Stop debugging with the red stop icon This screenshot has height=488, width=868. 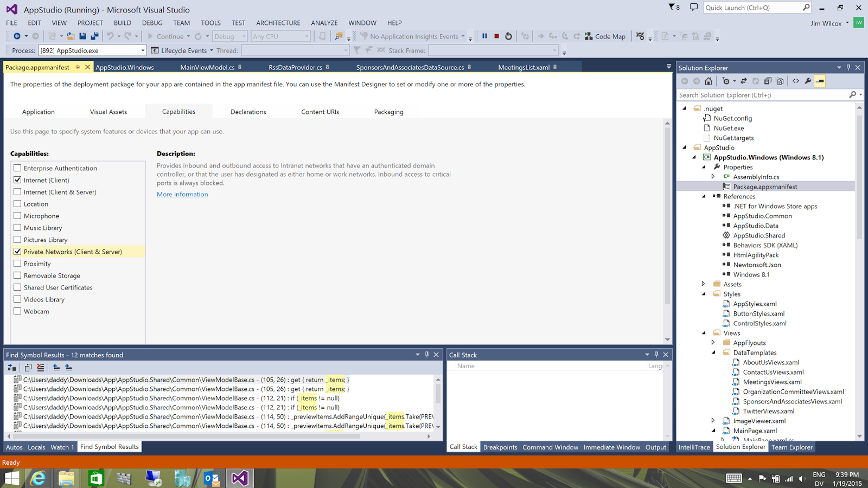coord(496,36)
